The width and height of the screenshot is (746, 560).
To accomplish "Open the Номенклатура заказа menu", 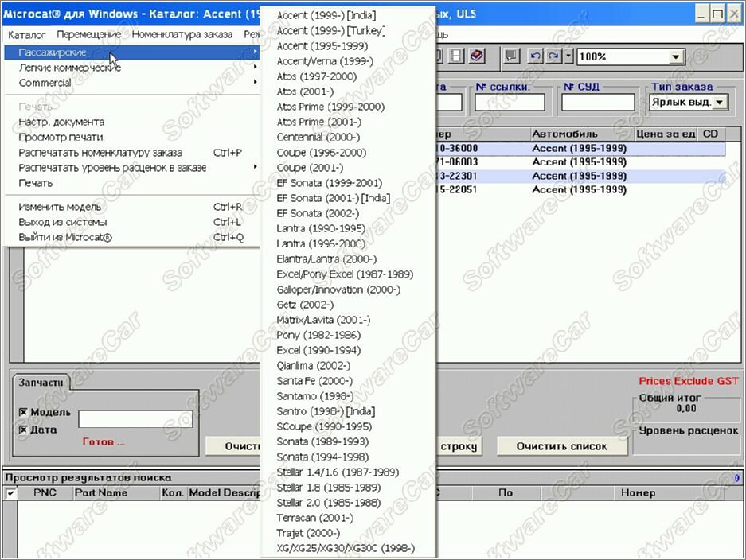I will (x=182, y=34).
